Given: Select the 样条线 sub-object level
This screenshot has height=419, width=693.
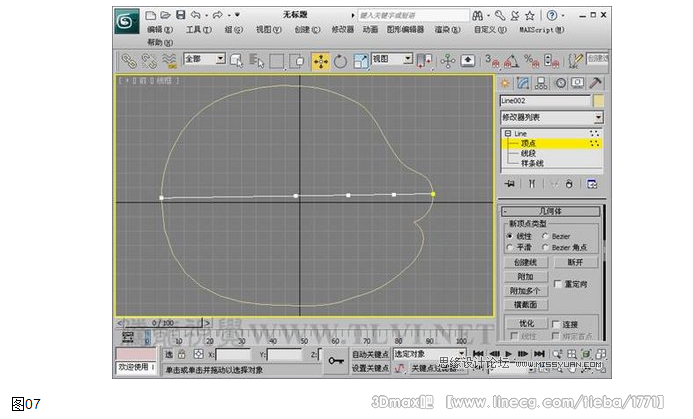Looking at the screenshot, I should (532, 163).
